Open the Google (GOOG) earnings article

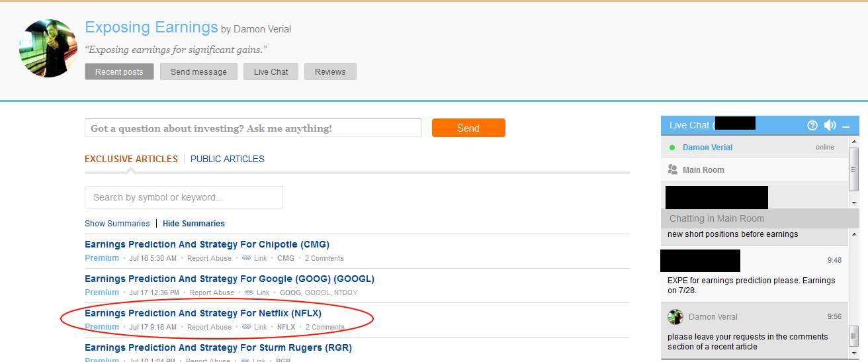[230, 279]
